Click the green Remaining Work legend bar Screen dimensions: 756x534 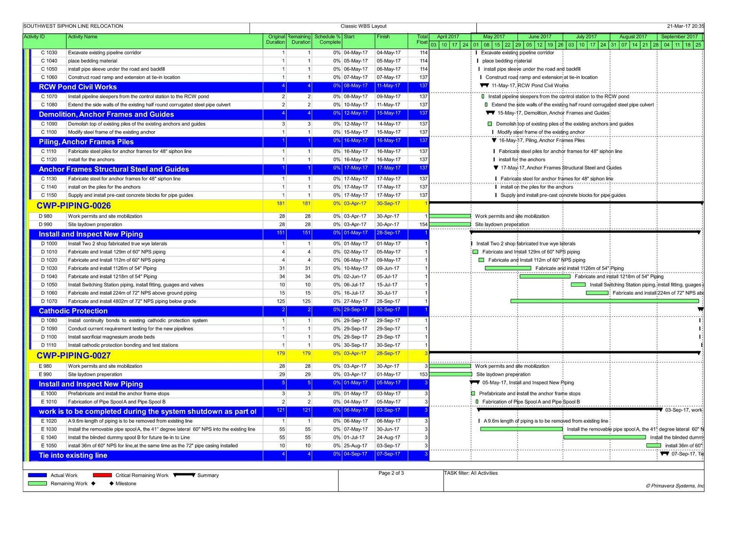(x=37, y=483)
